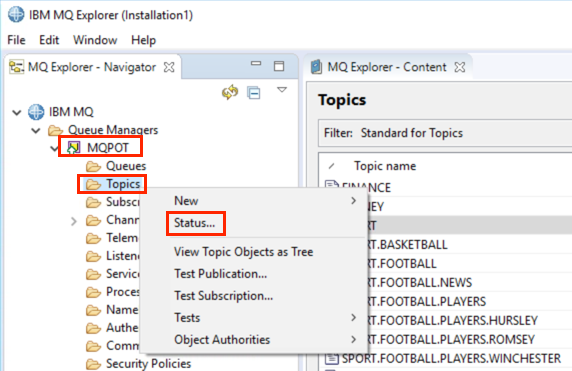The width and height of the screenshot is (572, 371).
Task: Click the Process Definitions folder icon
Action: [94, 292]
